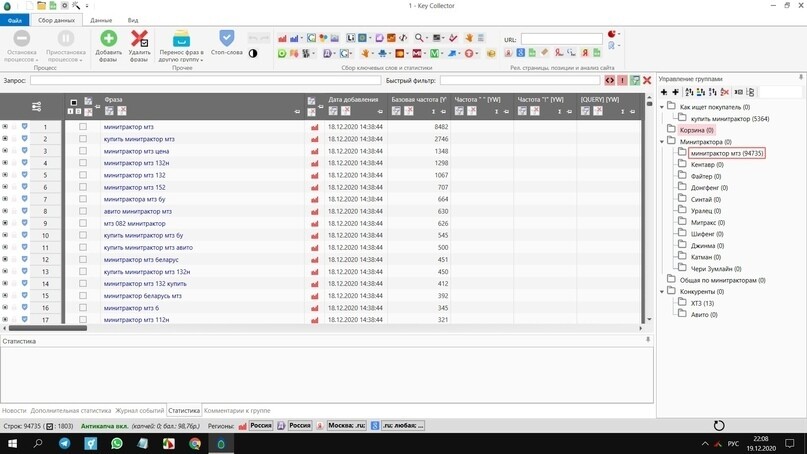
Task: Open the Комментарии к группе tab
Action: click(x=237, y=411)
